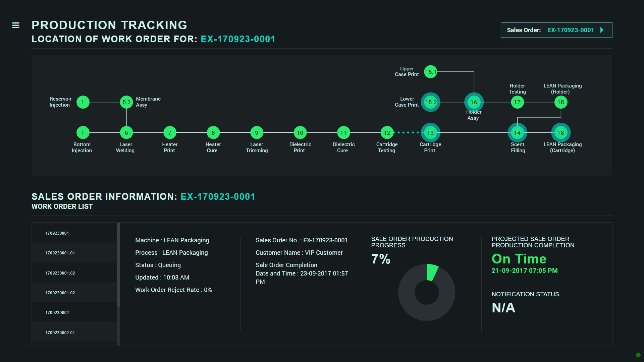Image resolution: width=644 pixels, height=362 pixels.
Task: Select work order 1709230001 from the list
Action: click(75, 233)
